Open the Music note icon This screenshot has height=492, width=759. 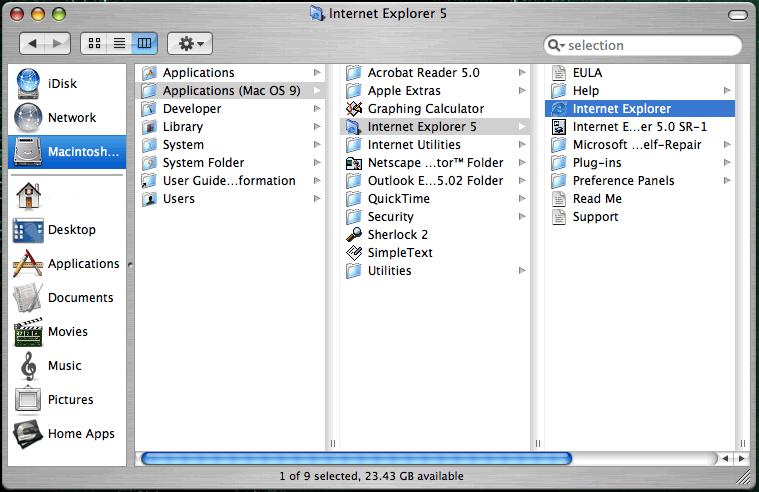tap(29, 366)
